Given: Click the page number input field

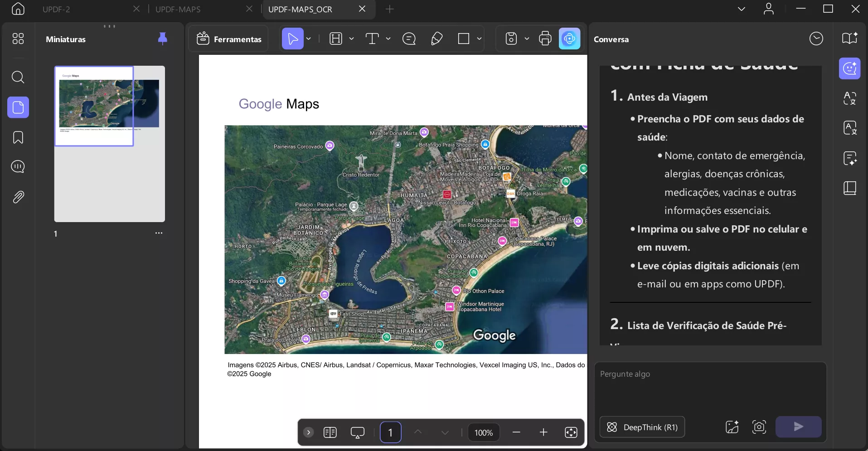Looking at the screenshot, I should pyautogui.click(x=390, y=432).
